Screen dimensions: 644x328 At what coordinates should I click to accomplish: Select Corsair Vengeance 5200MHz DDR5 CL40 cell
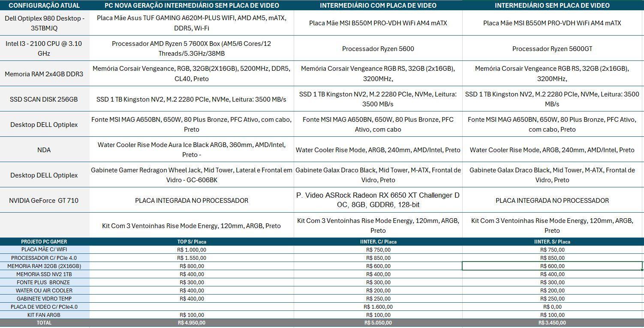(x=192, y=74)
